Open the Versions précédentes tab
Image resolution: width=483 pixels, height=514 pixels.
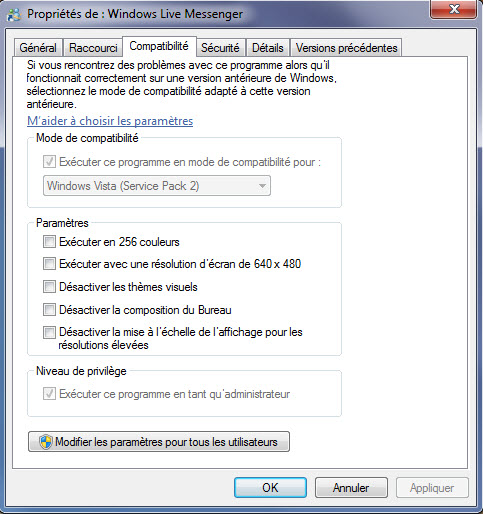pyautogui.click(x=346, y=48)
